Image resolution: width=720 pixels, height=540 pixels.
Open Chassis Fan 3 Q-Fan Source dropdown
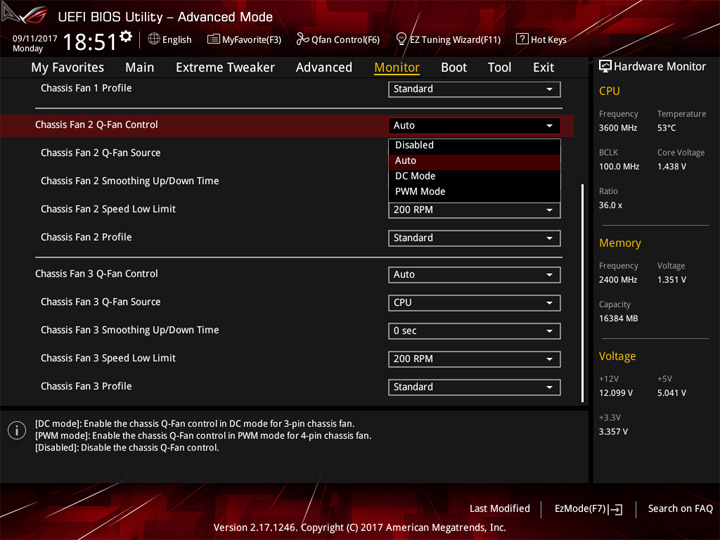(x=474, y=303)
